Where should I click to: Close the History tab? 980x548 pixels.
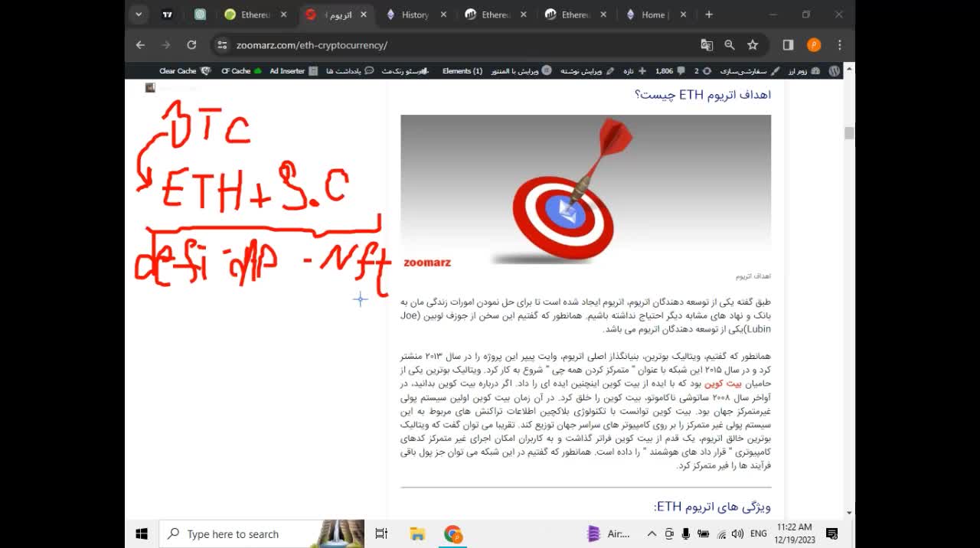tap(443, 15)
